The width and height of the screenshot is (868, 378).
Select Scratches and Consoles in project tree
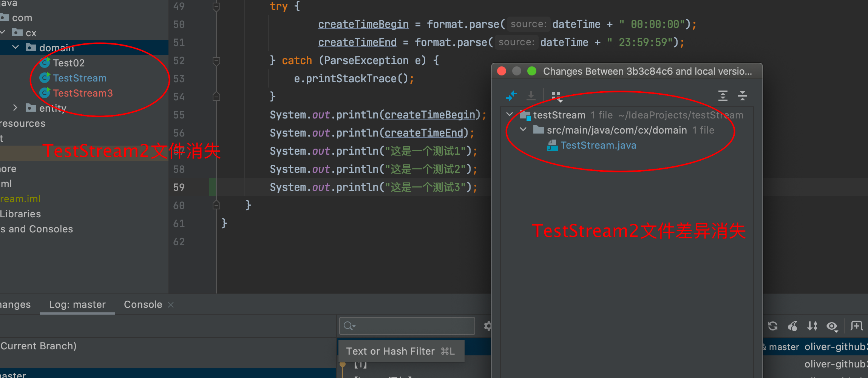click(x=37, y=229)
